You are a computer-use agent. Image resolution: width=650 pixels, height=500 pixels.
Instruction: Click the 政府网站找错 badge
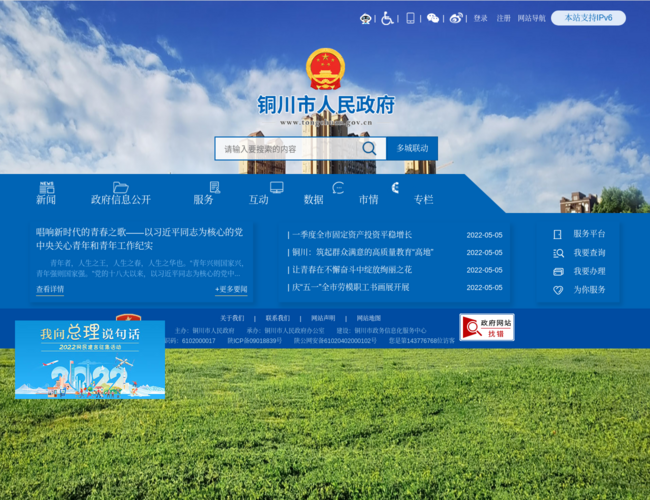tap(487, 327)
